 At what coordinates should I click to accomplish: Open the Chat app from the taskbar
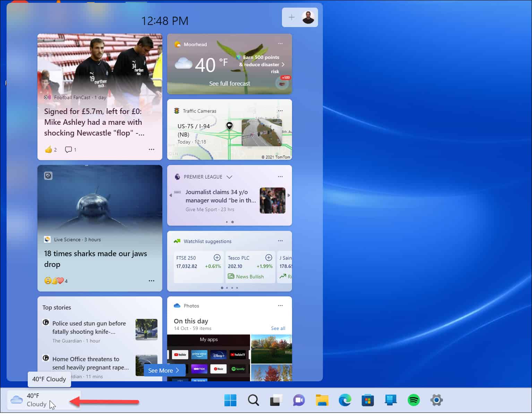(x=299, y=400)
